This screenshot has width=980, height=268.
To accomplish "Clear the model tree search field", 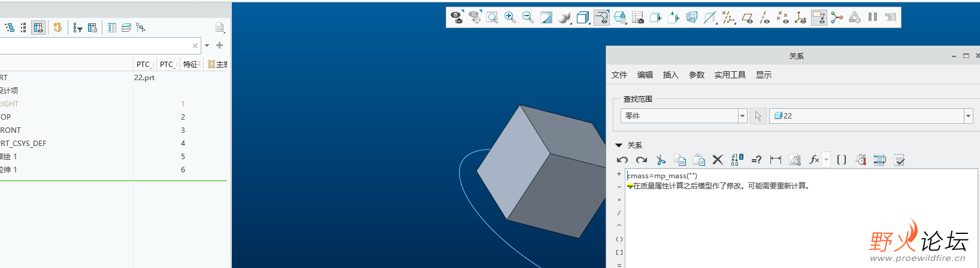I will pyautogui.click(x=195, y=45).
